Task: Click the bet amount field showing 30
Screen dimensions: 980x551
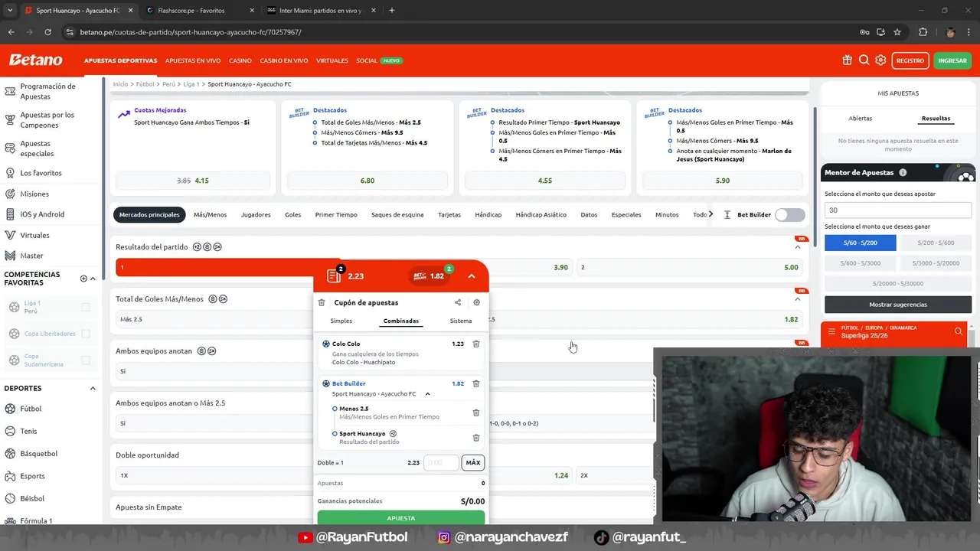Action: (898, 210)
